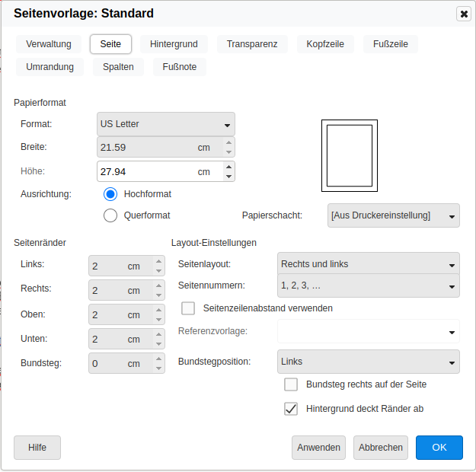Open the Kopfzeile tab
Screen dimensions: 476x472
click(x=325, y=44)
